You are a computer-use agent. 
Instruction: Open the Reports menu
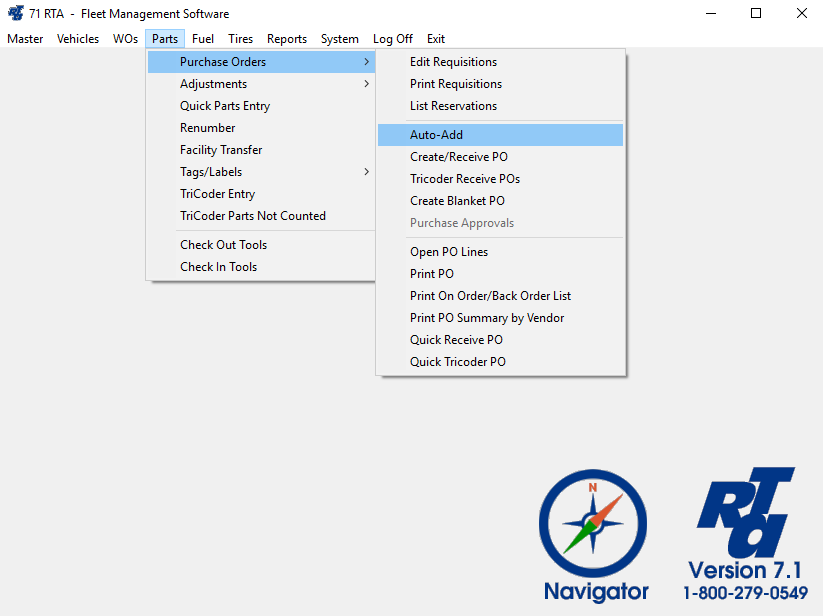287,39
